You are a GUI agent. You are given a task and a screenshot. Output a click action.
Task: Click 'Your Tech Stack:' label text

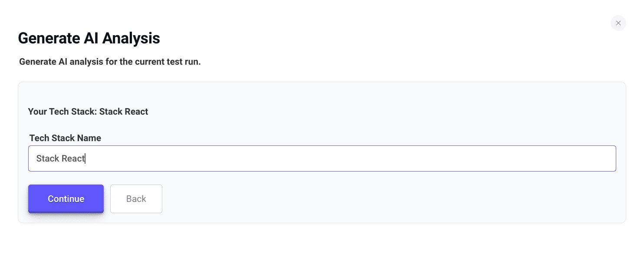62,112
